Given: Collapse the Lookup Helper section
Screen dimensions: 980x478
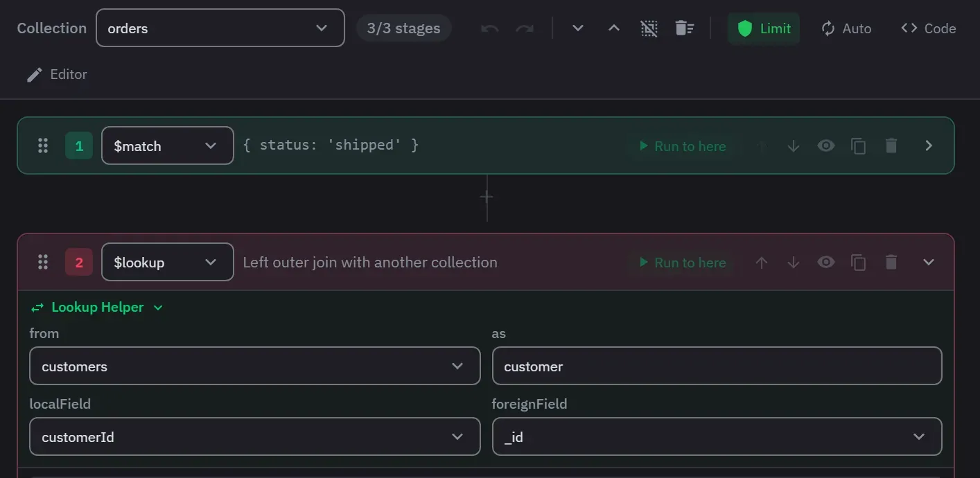Looking at the screenshot, I should click(x=97, y=307).
